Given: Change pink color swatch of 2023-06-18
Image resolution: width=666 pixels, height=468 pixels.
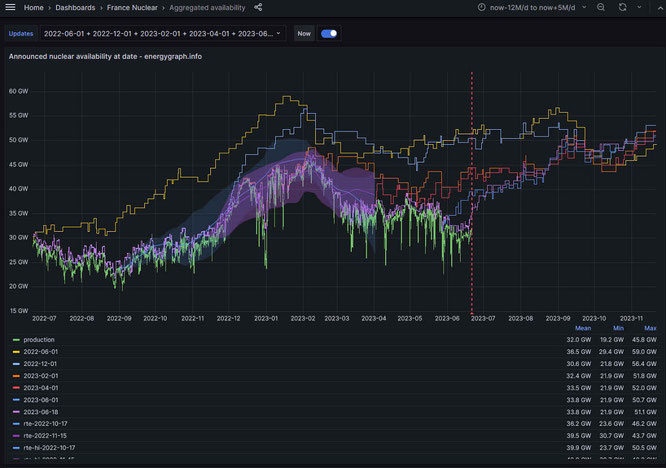Looking at the screenshot, I should click(x=16, y=412).
